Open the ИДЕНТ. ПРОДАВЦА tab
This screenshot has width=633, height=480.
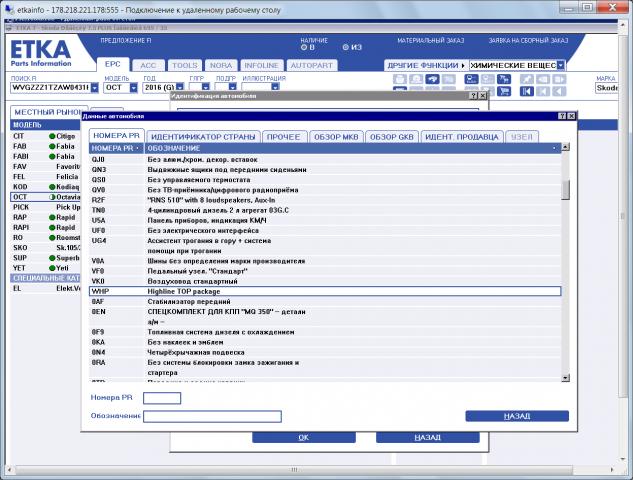[462, 137]
